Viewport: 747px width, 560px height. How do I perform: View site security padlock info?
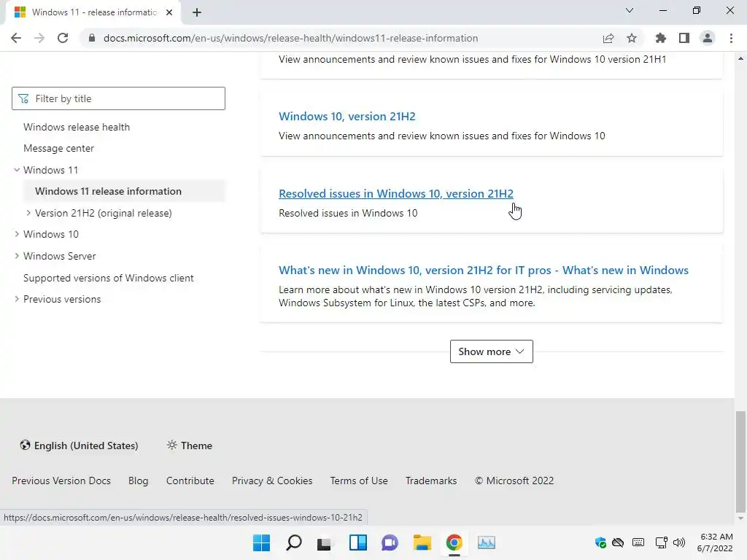click(x=92, y=38)
